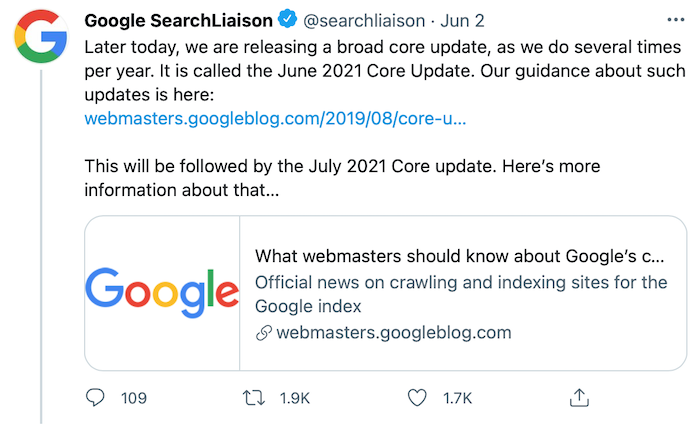Screen dimensions: 700x428
Task: Click the 1.9K retweets count
Action: [295, 398]
